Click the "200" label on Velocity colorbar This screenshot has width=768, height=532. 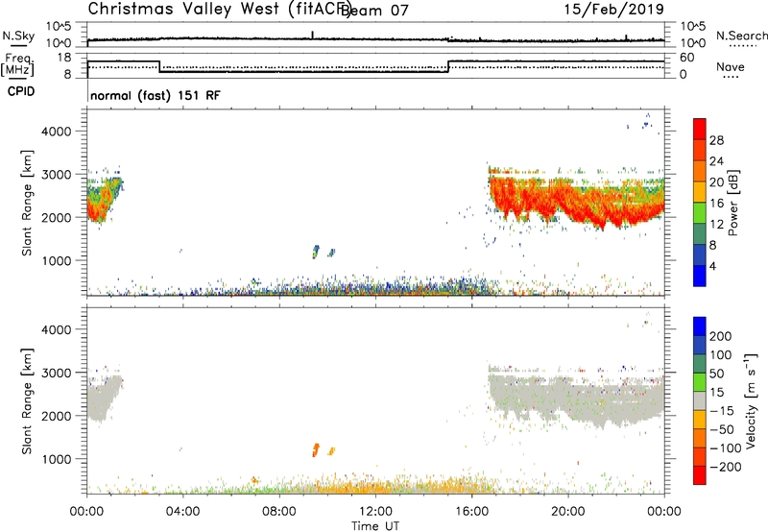pyautogui.click(x=721, y=336)
